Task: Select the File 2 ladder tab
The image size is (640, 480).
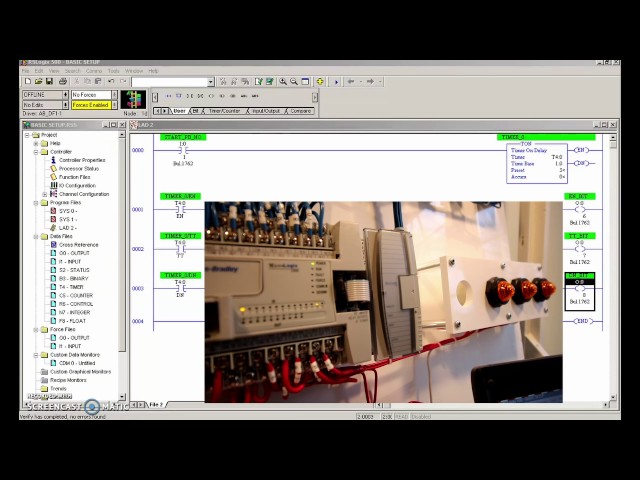Action: (156, 404)
